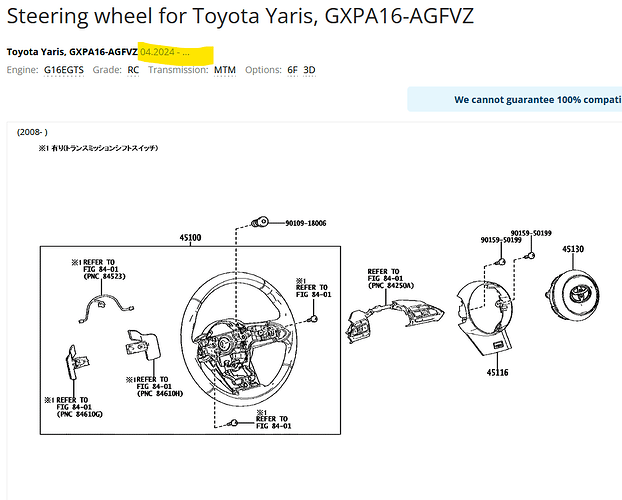Click the RC grade value

pos(133,70)
